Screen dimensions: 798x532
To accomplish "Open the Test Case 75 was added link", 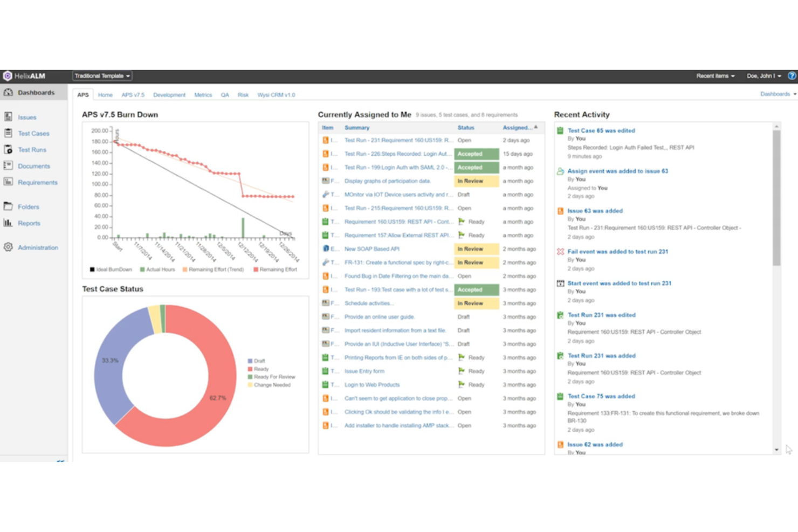I will [601, 396].
